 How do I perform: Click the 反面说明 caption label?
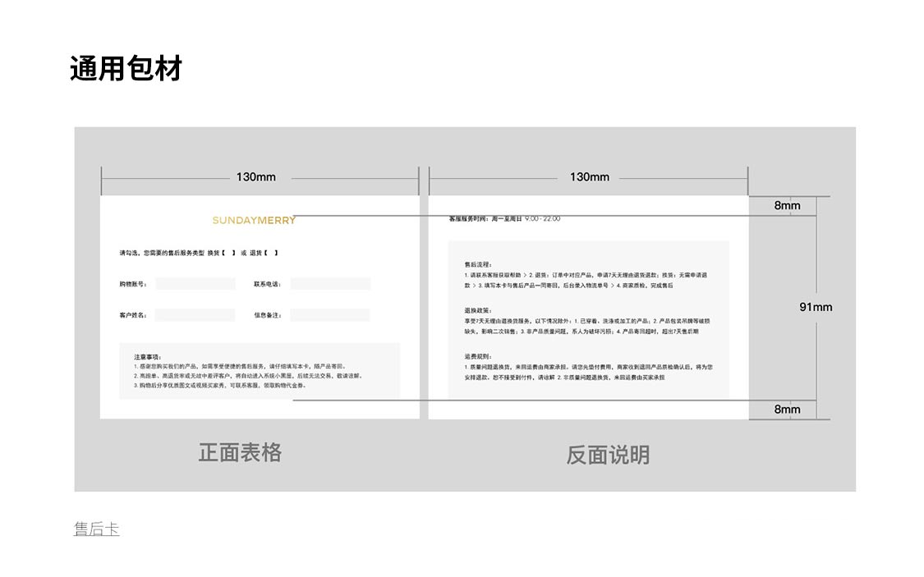pyautogui.click(x=607, y=455)
